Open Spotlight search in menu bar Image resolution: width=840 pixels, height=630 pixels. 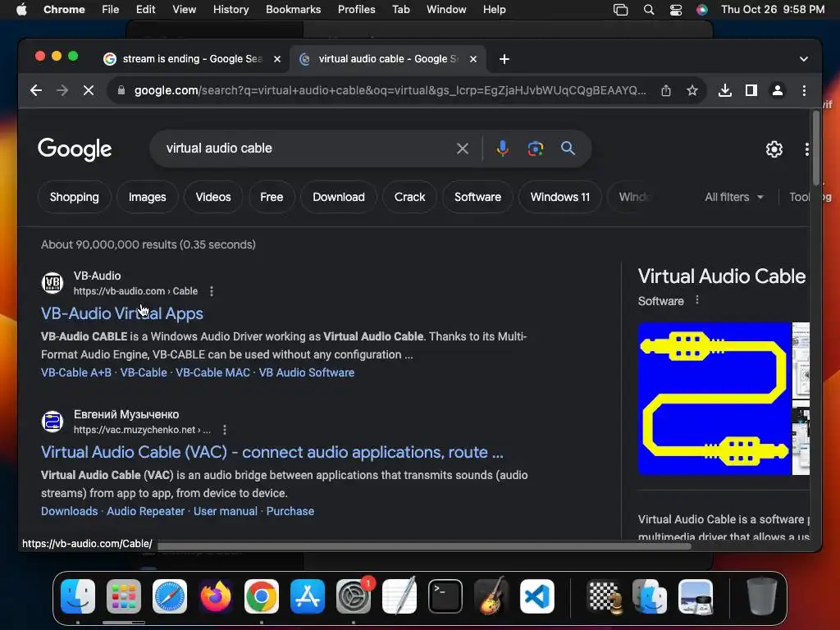click(x=649, y=10)
